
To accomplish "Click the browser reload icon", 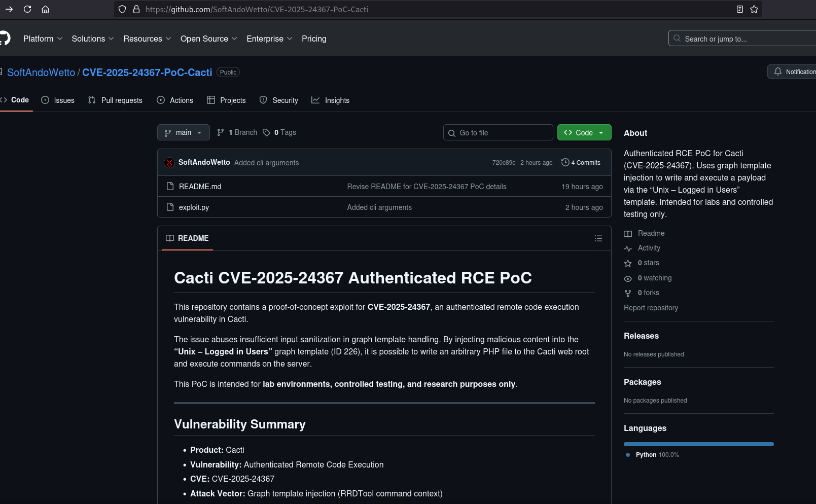I will [x=27, y=9].
